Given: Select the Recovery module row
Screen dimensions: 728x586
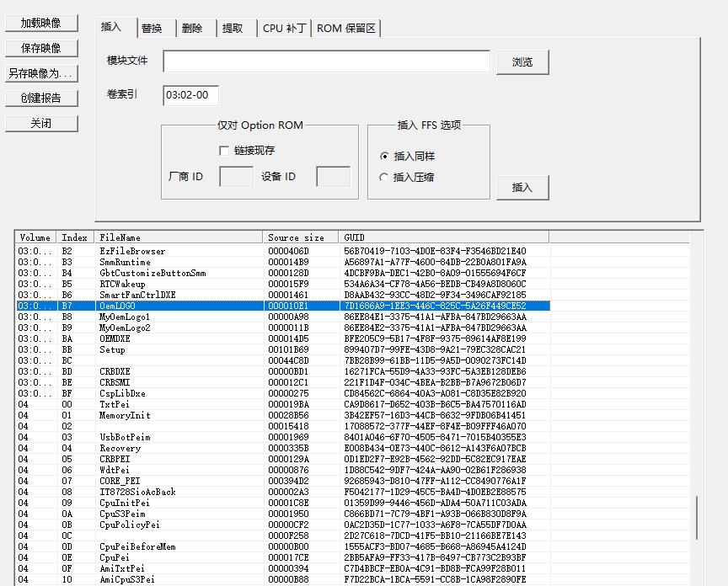Looking at the screenshot, I should click(x=283, y=448).
